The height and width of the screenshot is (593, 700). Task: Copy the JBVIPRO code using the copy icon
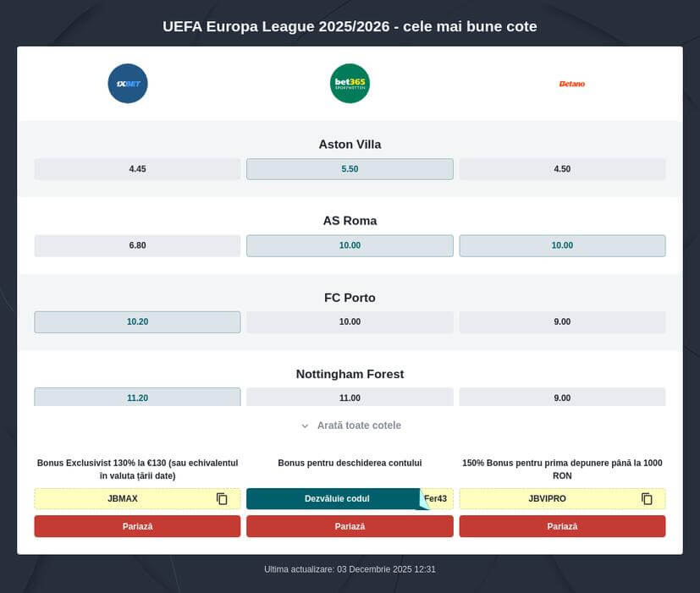(x=647, y=498)
